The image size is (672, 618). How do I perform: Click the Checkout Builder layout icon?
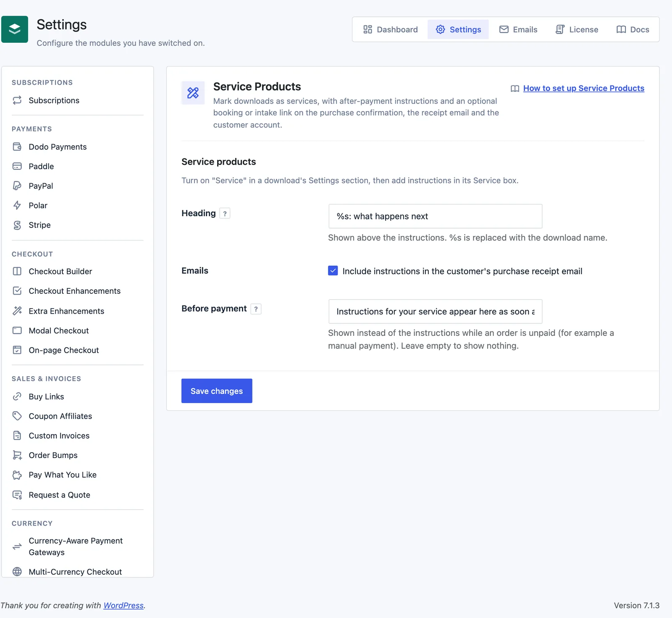click(17, 271)
